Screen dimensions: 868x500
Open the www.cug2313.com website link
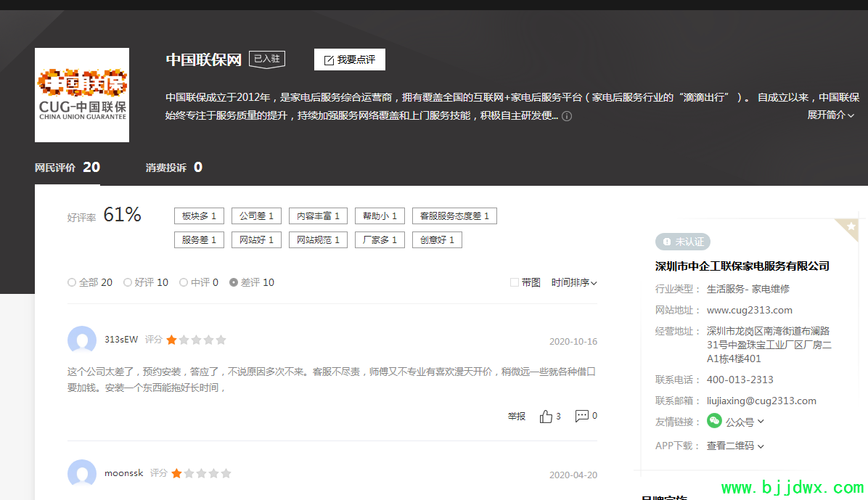pyautogui.click(x=750, y=310)
